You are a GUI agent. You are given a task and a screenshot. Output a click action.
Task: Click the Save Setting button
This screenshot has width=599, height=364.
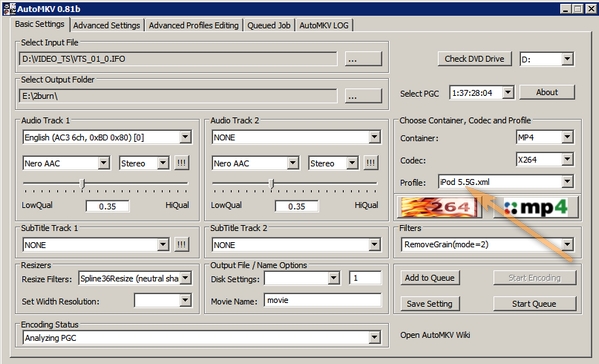coord(430,304)
